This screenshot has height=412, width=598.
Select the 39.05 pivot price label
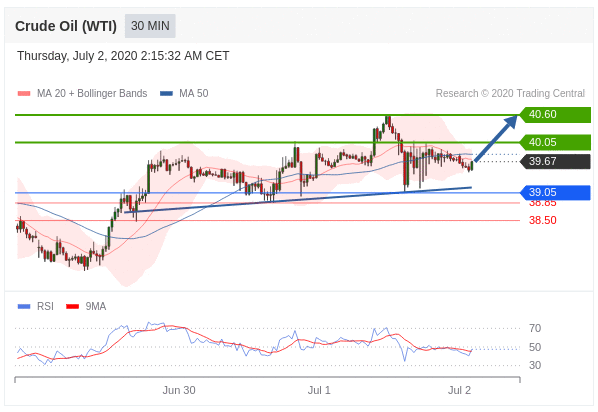tap(556, 193)
